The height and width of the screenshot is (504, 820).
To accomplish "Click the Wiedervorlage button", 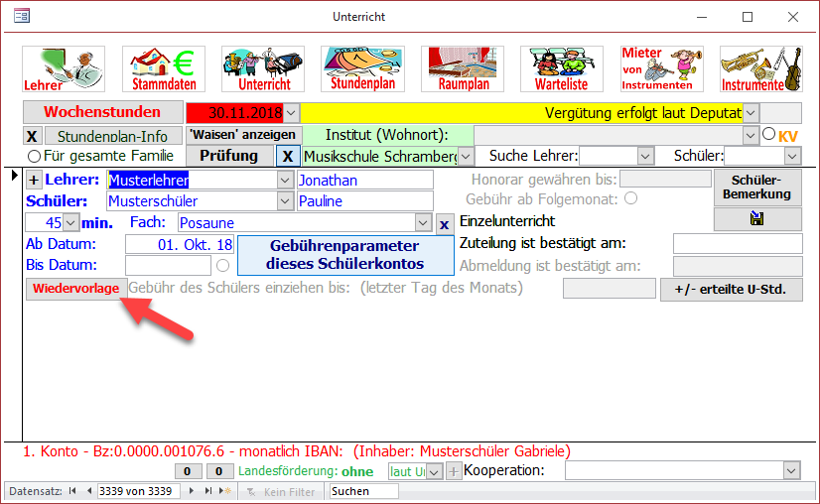I will click(x=76, y=288).
